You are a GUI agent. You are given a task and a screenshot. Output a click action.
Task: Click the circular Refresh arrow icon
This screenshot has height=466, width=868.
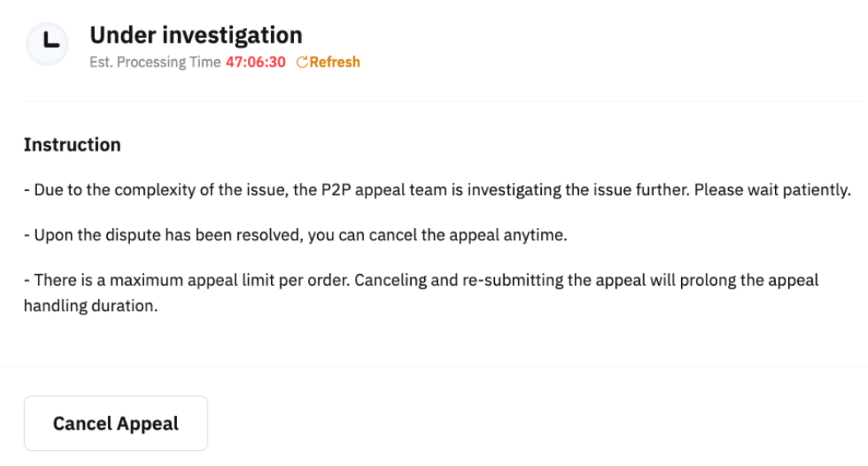point(301,63)
